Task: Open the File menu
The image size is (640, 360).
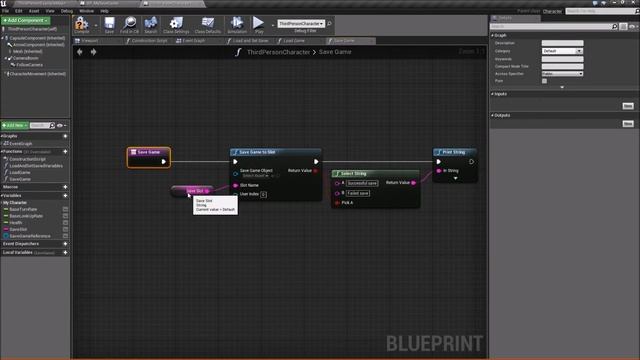Action: coord(5,11)
